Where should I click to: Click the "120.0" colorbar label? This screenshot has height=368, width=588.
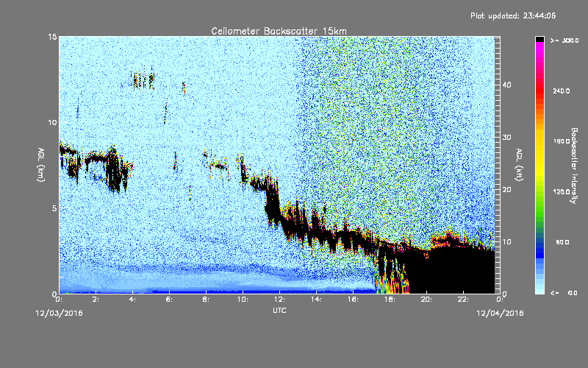pyautogui.click(x=562, y=191)
